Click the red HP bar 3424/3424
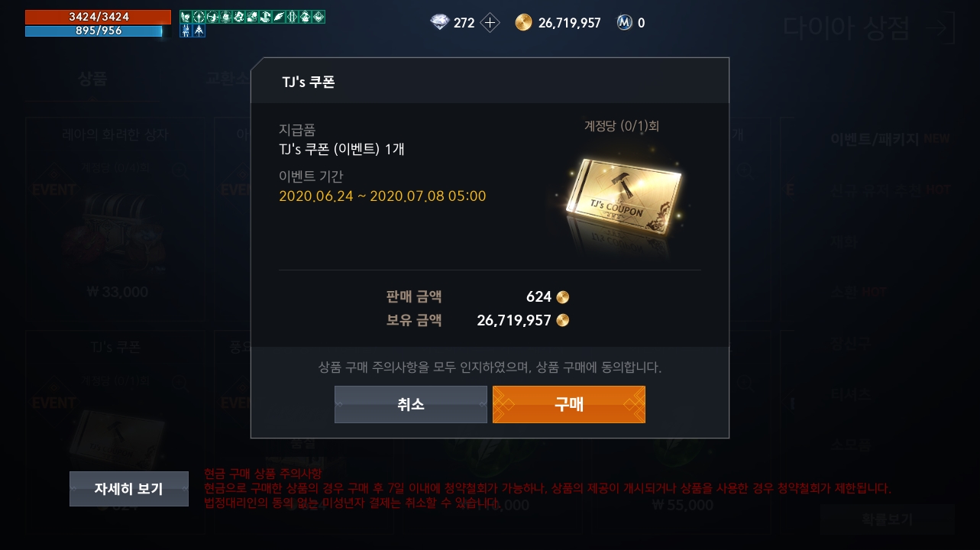 98,17
